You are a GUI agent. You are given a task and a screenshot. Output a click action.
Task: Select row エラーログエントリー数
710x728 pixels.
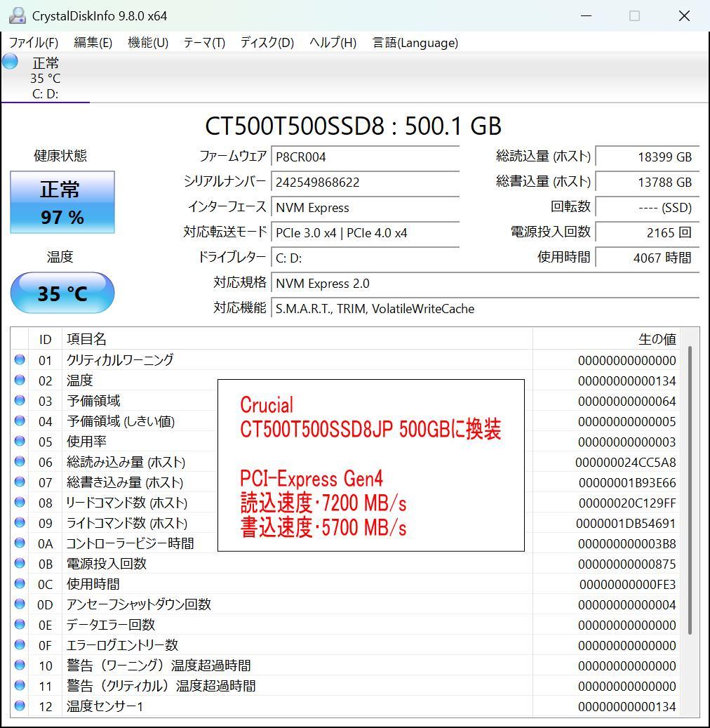click(x=346, y=645)
